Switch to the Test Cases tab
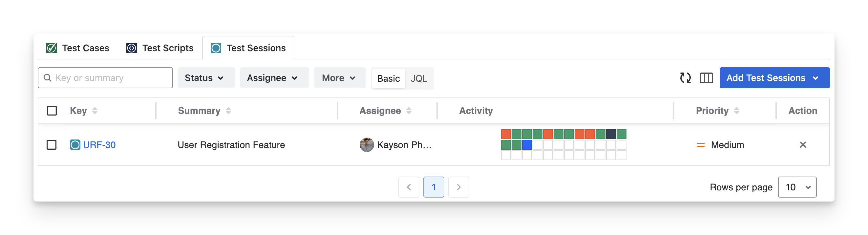Viewport: 868px width, 235px height. pyautogui.click(x=78, y=48)
